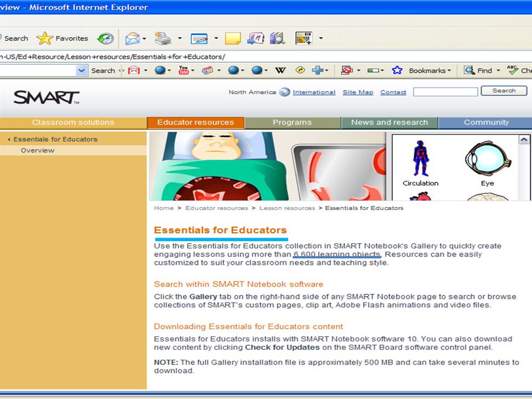Select the Educator resources tab

[196, 122]
